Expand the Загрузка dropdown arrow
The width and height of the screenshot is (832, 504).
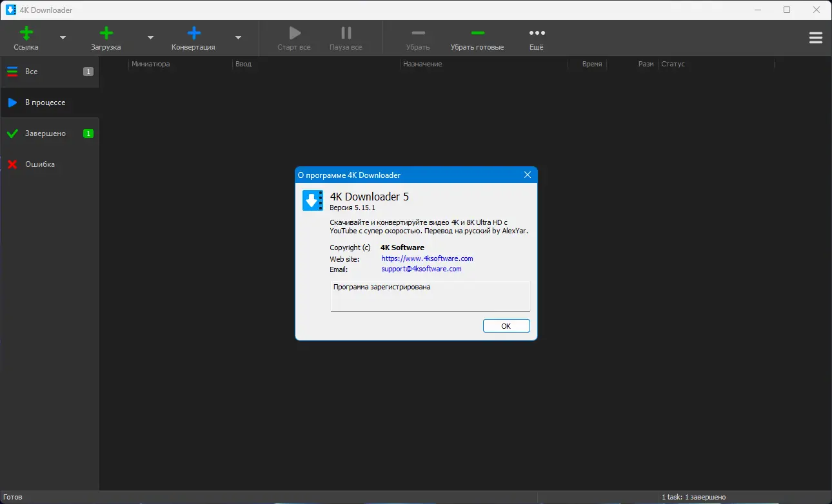[150, 38]
